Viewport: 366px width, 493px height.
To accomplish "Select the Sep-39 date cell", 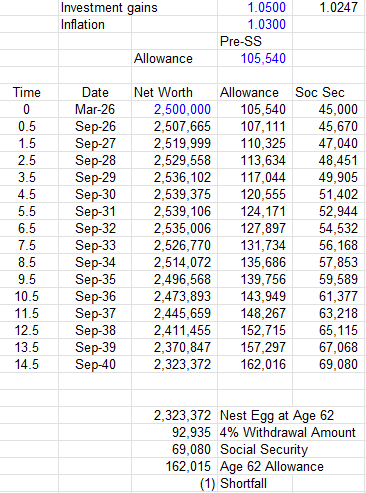I will tap(95, 347).
